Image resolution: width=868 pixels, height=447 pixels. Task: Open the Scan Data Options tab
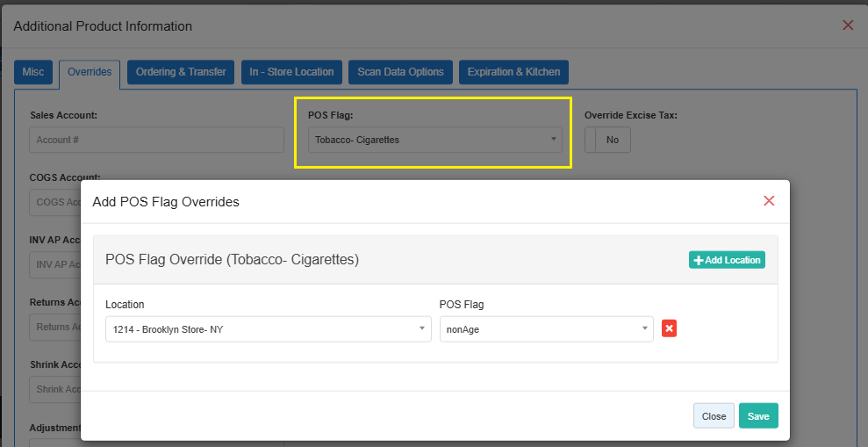(400, 72)
